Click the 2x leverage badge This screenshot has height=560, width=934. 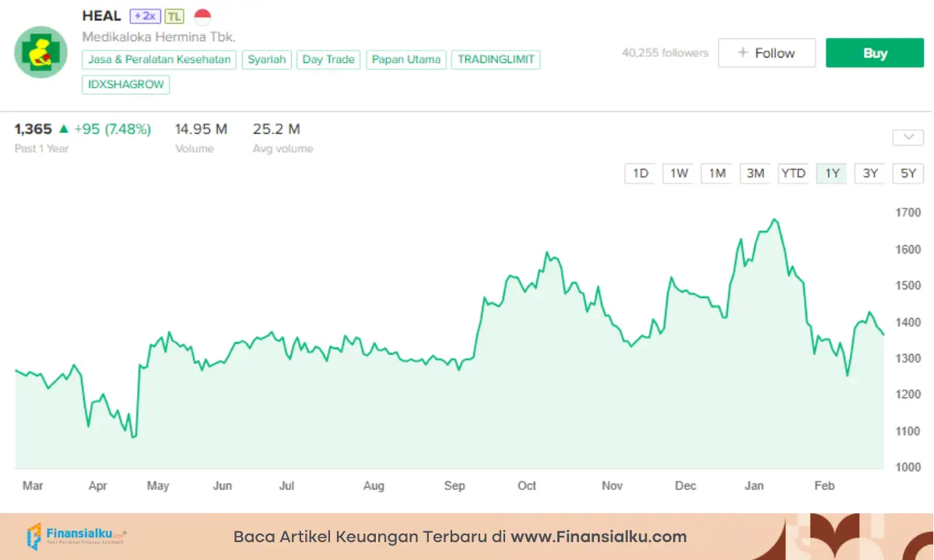(145, 16)
